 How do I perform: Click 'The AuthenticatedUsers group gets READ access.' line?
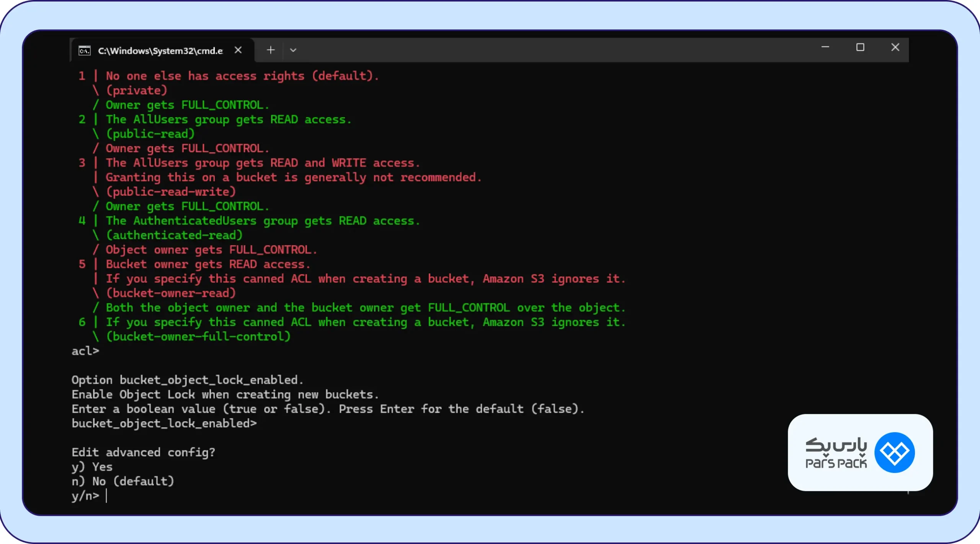(x=263, y=221)
